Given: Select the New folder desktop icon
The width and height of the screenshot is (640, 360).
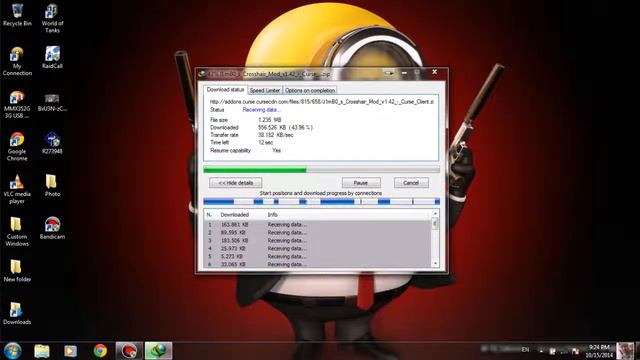Looking at the screenshot, I should [17, 271].
